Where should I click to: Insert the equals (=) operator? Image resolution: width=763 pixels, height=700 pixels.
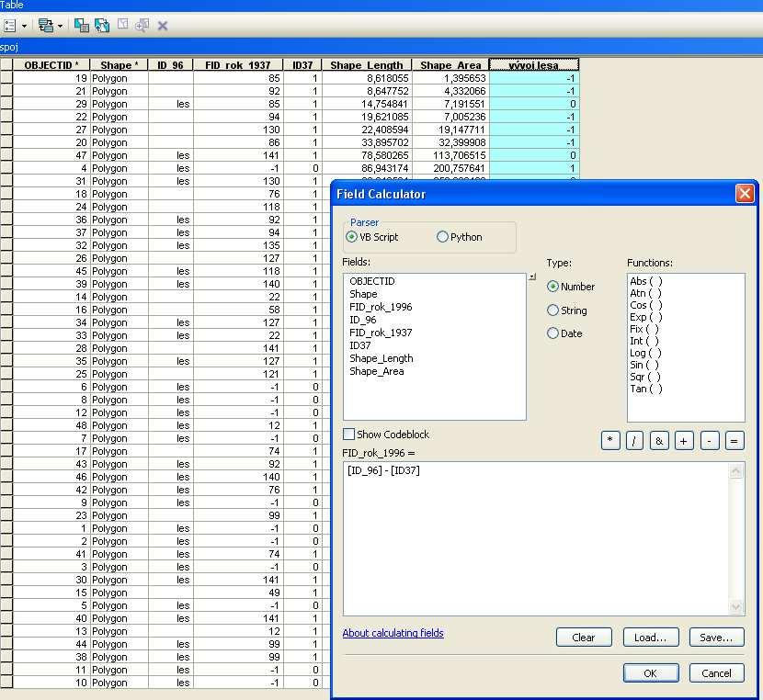[735, 441]
